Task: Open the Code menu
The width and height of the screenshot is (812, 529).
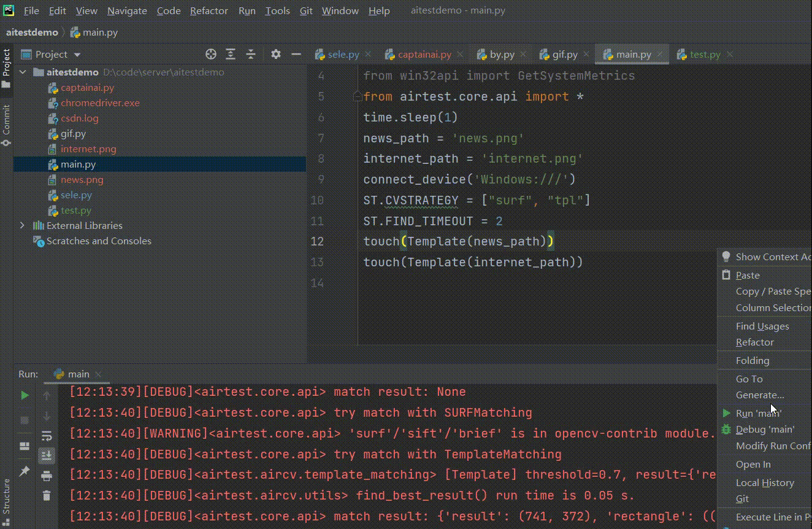Action: 169,10
